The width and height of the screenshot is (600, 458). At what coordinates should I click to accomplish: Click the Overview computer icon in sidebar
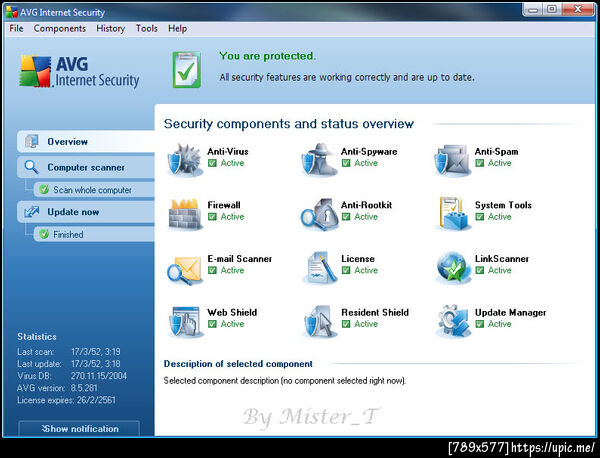pyautogui.click(x=32, y=141)
